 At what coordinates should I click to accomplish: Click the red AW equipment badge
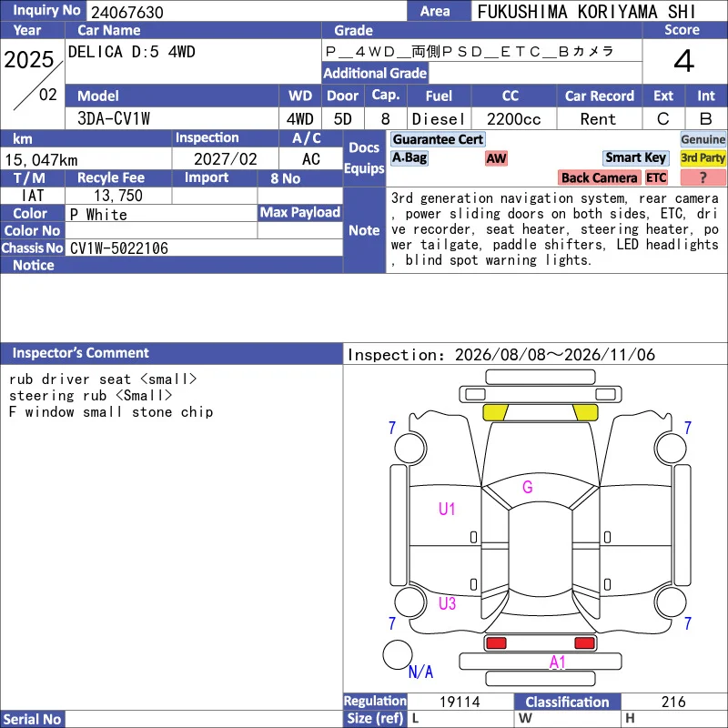pos(496,158)
